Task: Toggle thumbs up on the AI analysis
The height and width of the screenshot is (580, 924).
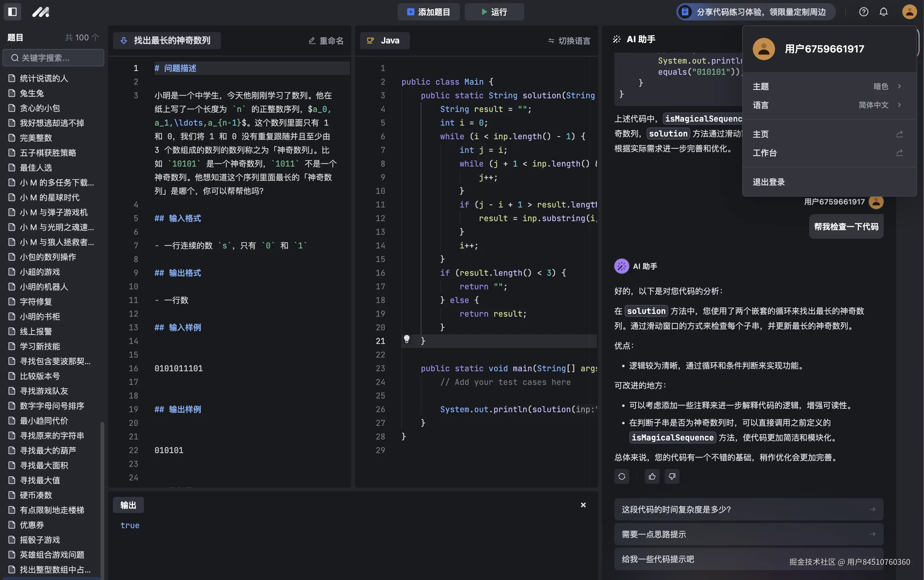Action: (652, 476)
